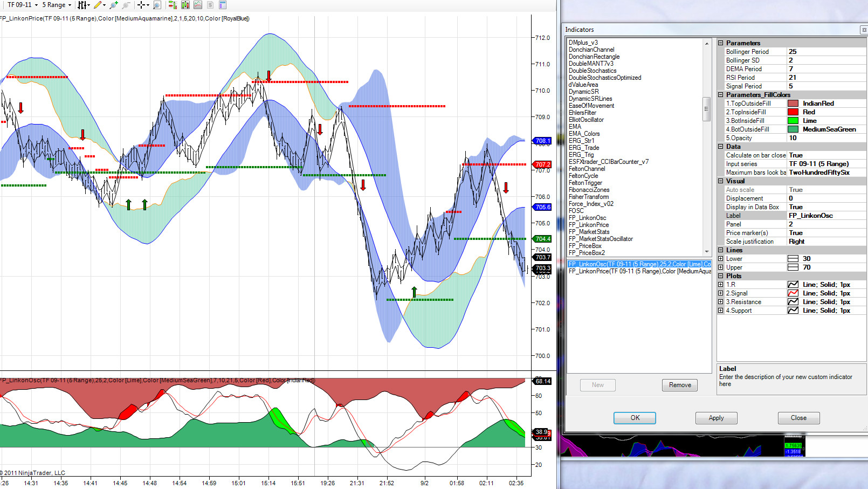The width and height of the screenshot is (868, 489).
Task: Select ElliotOscillator in the indicator list
Action: [x=586, y=120]
